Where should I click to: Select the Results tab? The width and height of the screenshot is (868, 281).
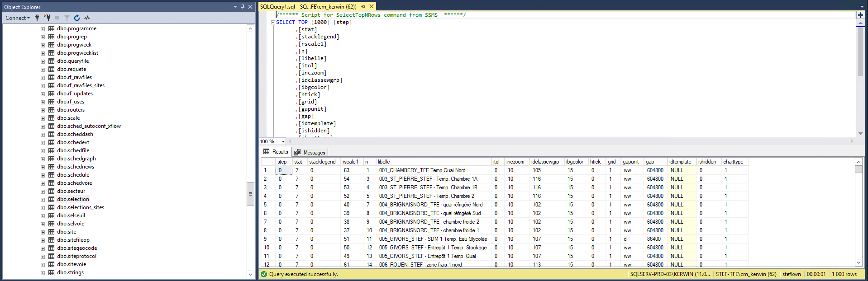pos(276,152)
